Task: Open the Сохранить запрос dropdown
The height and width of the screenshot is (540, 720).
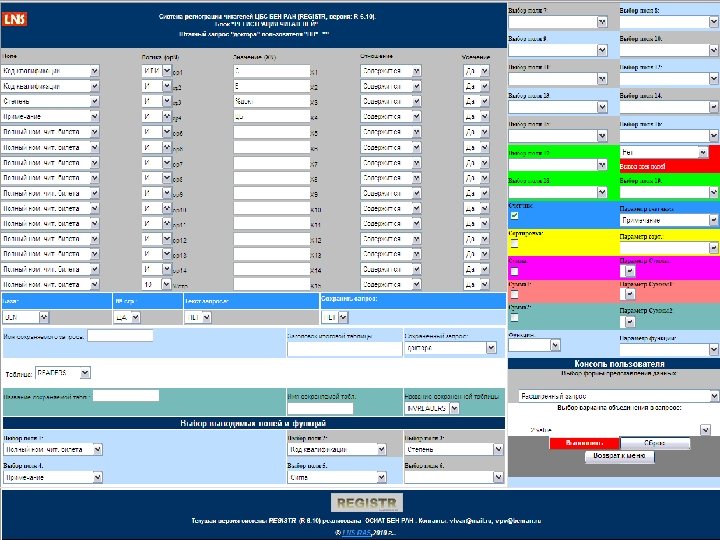Action: (335, 317)
